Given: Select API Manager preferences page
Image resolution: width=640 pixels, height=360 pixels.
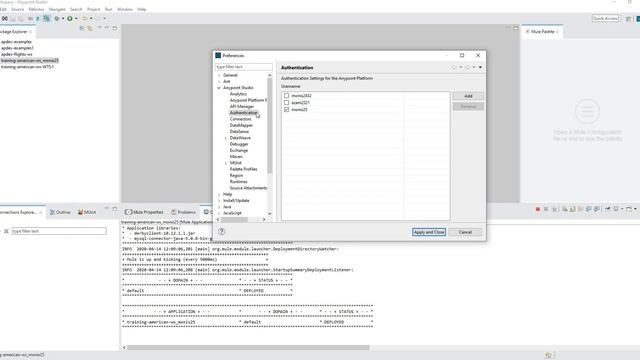Looking at the screenshot, I should (242, 107).
